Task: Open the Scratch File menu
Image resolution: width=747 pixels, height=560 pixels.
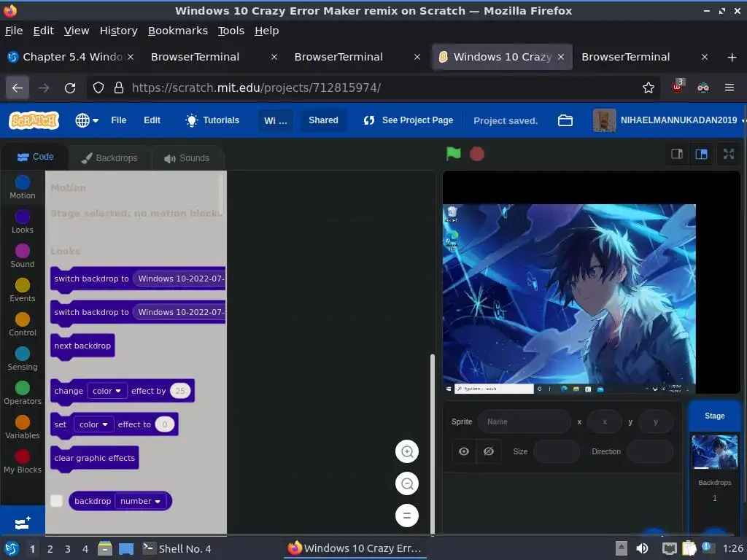Action: coord(119,120)
